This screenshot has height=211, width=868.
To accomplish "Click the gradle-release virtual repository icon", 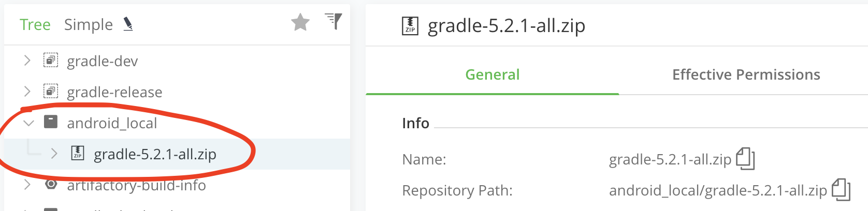I will 51,92.
